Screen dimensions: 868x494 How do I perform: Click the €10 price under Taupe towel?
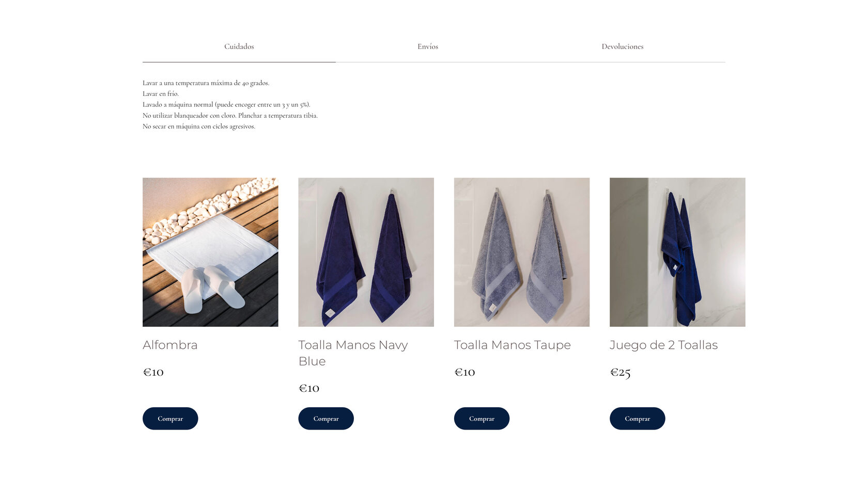pos(464,372)
